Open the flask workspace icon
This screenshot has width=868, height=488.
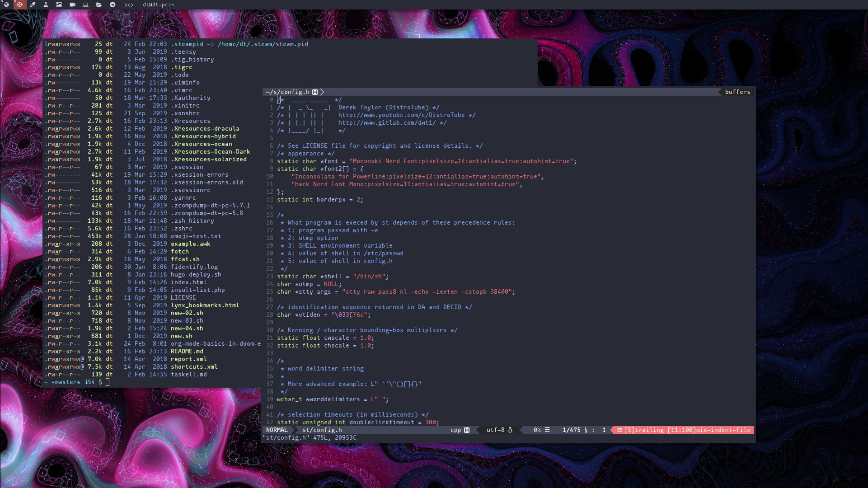(x=46, y=5)
